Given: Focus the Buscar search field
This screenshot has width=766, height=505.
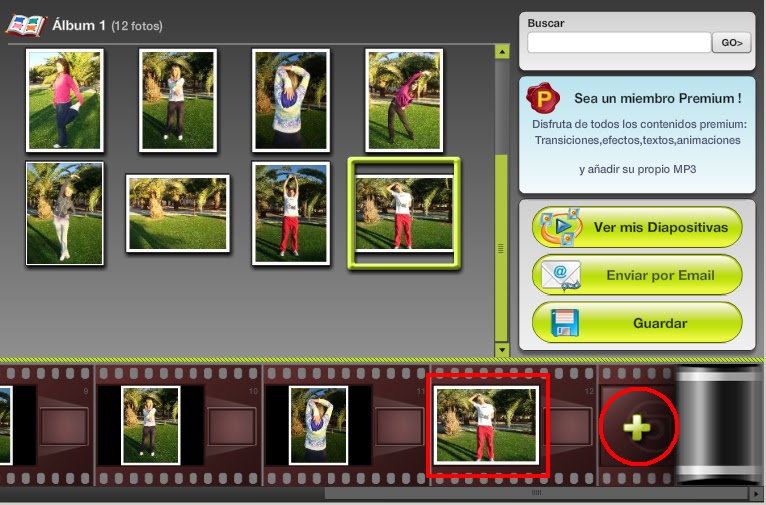Looking at the screenshot, I should 619,43.
